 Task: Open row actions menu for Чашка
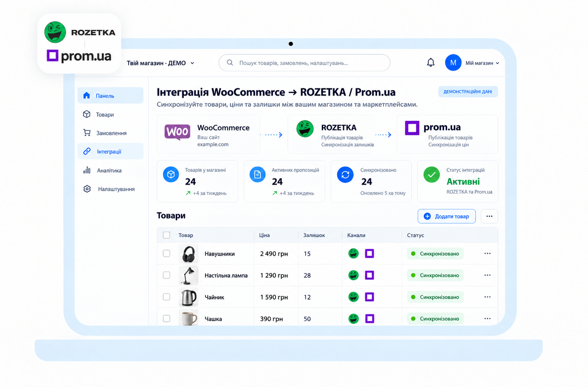(x=488, y=319)
